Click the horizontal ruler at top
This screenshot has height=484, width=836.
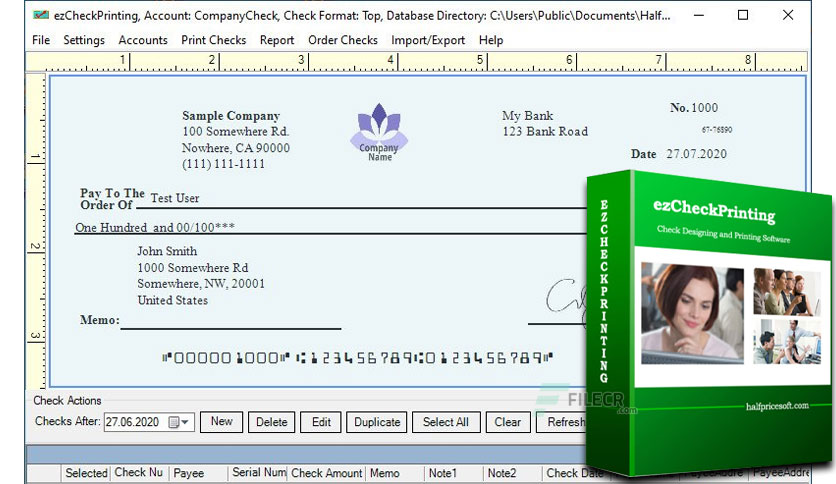click(416, 62)
